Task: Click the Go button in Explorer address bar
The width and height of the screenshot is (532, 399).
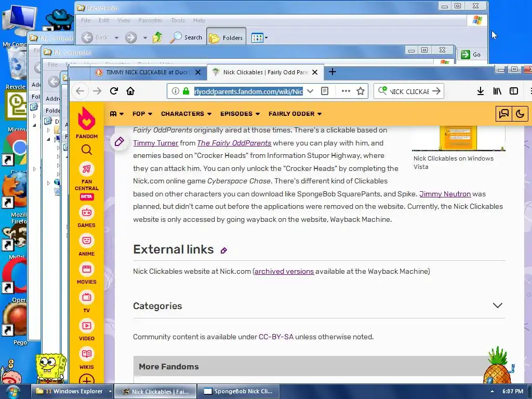Action: (471, 54)
